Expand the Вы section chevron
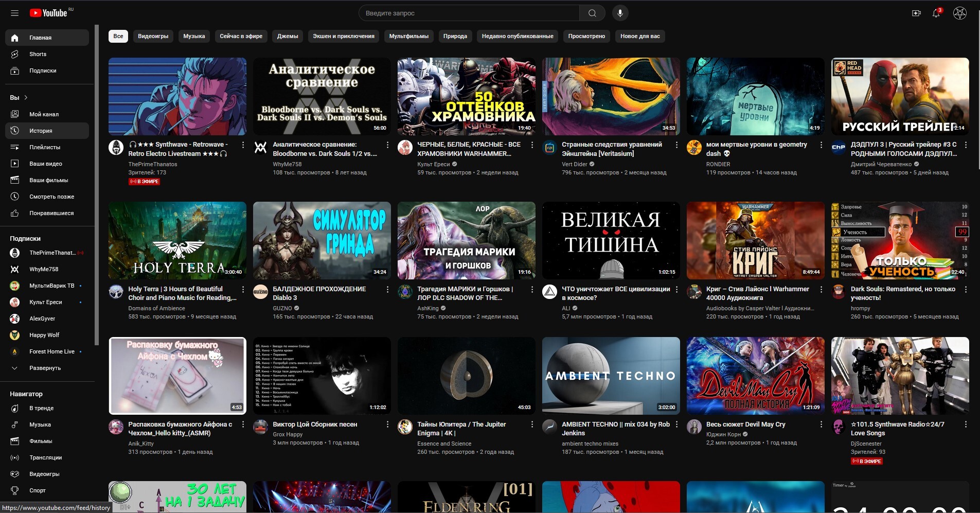This screenshot has height=513, width=980. [x=26, y=97]
